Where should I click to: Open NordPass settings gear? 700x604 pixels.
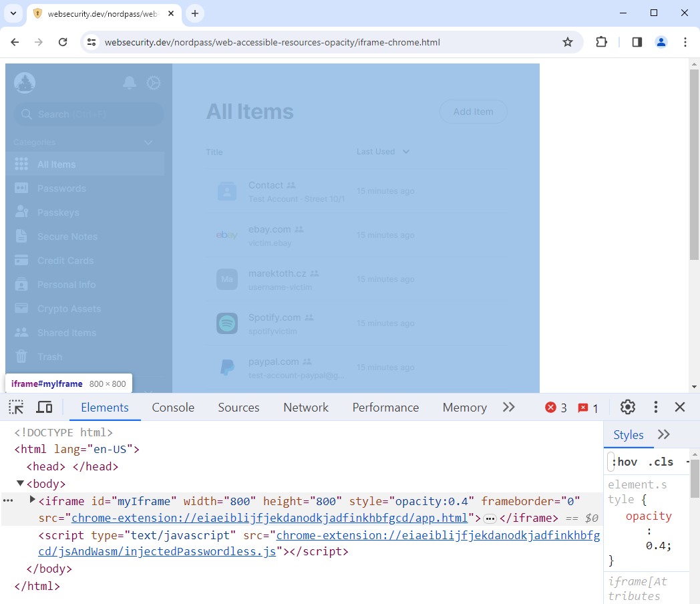[x=154, y=83]
